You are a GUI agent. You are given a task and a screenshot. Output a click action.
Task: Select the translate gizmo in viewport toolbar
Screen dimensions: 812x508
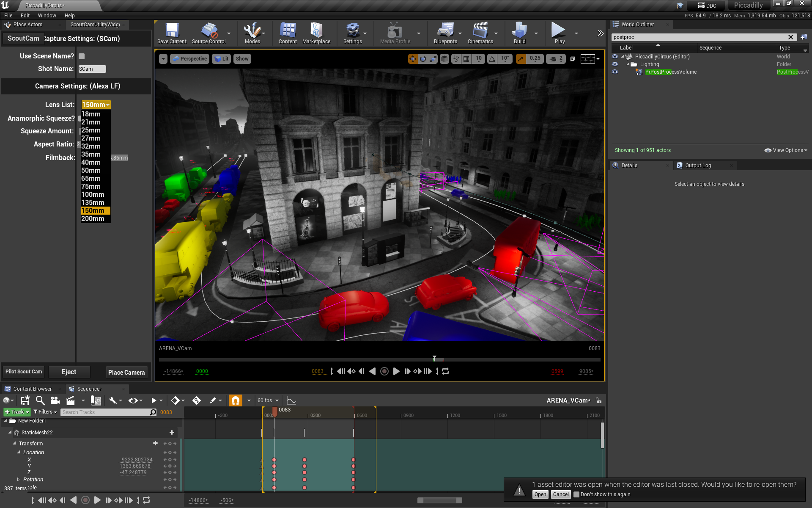tap(412, 59)
